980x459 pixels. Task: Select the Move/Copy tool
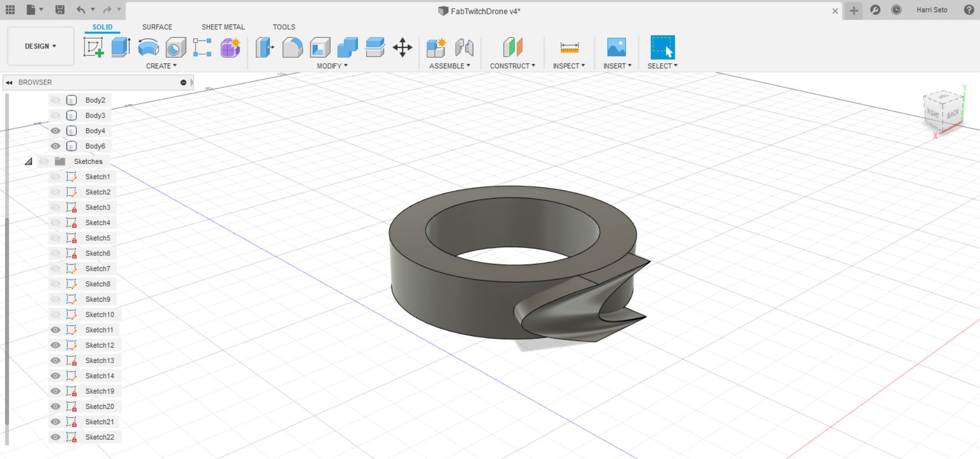(x=403, y=47)
